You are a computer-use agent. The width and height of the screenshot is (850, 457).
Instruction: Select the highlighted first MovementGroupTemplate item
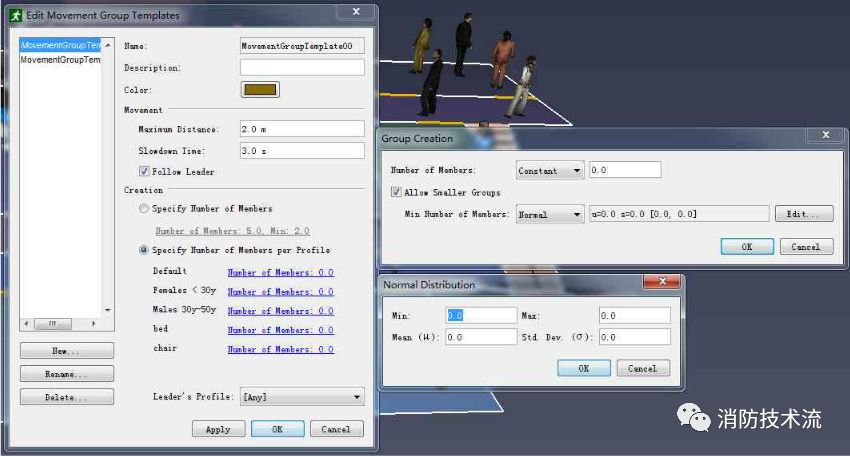coord(60,46)
